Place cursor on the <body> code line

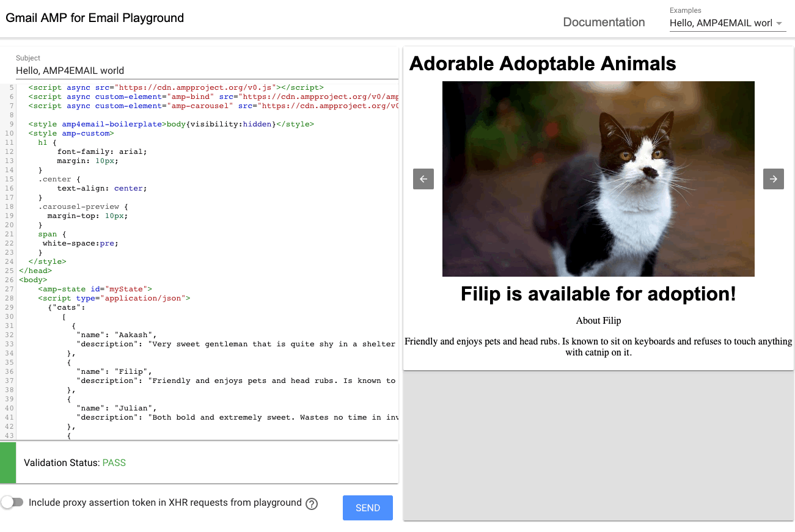[x=33, y=280]
